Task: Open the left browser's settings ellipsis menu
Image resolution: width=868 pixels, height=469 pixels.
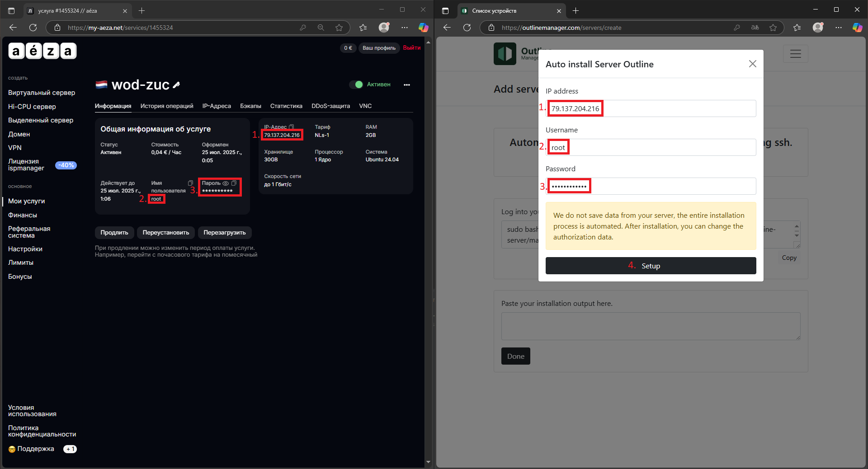Action: pos(405,28)
